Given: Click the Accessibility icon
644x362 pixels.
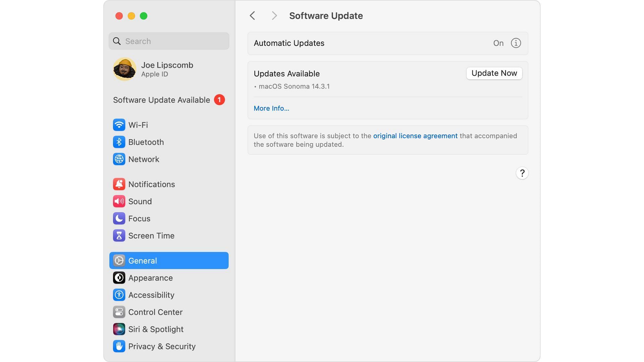Looking at the screenshot, I should tap(119, 295).
